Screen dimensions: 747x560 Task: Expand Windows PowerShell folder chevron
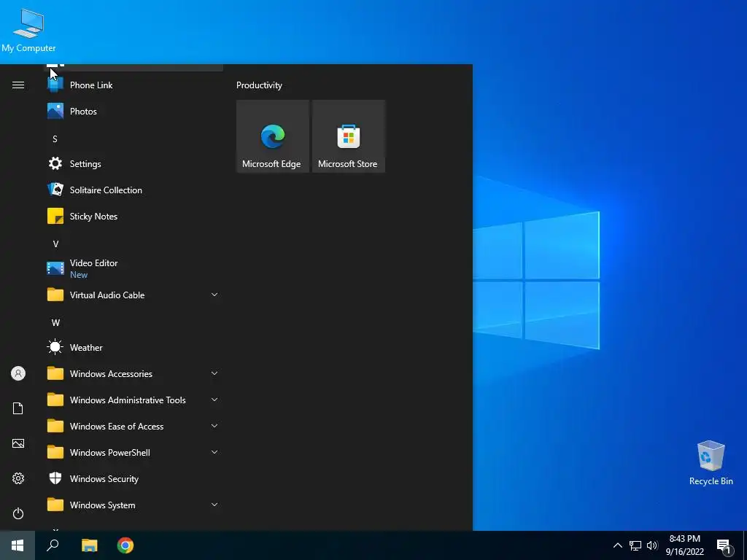click(x=214, y=452)
